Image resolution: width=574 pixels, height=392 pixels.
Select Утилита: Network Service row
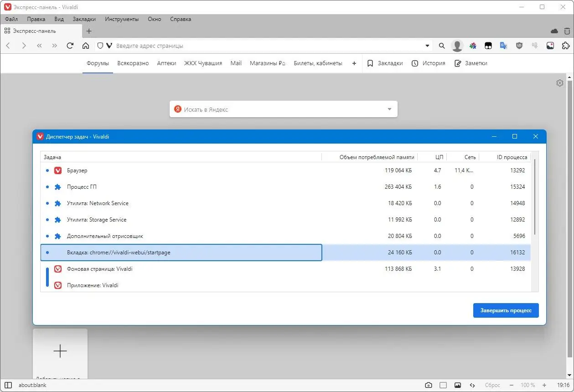click(x=285, y=203)
